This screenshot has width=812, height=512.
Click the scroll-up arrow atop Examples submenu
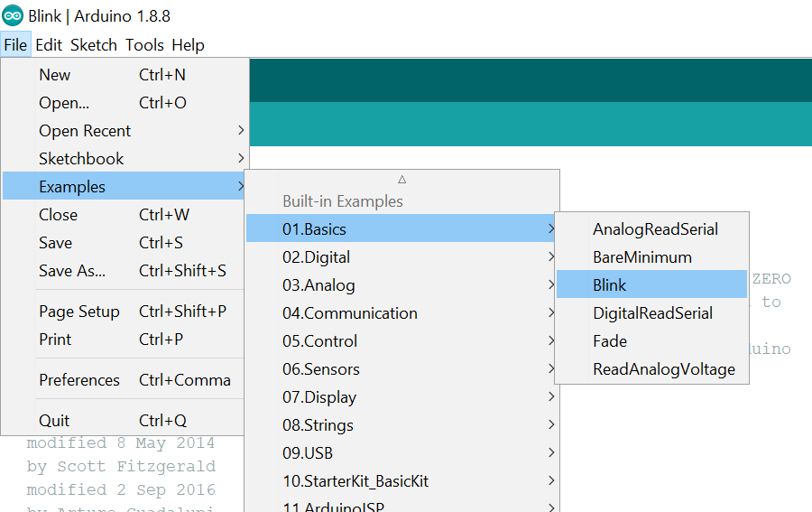point(402,179)
